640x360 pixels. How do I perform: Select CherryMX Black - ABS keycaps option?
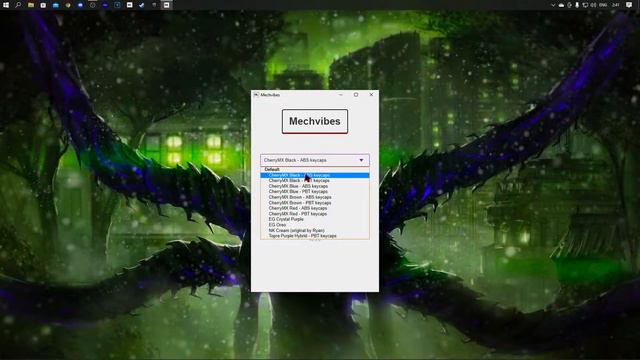[x=315, y=175]
